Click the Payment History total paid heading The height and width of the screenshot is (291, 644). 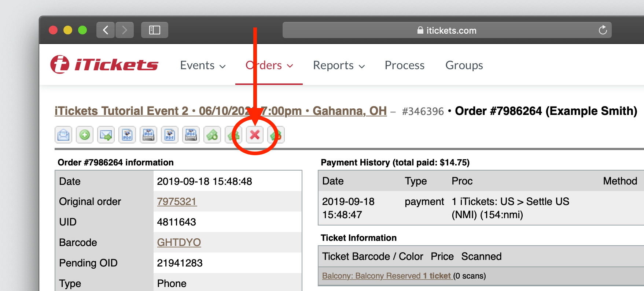click(395, 163)
